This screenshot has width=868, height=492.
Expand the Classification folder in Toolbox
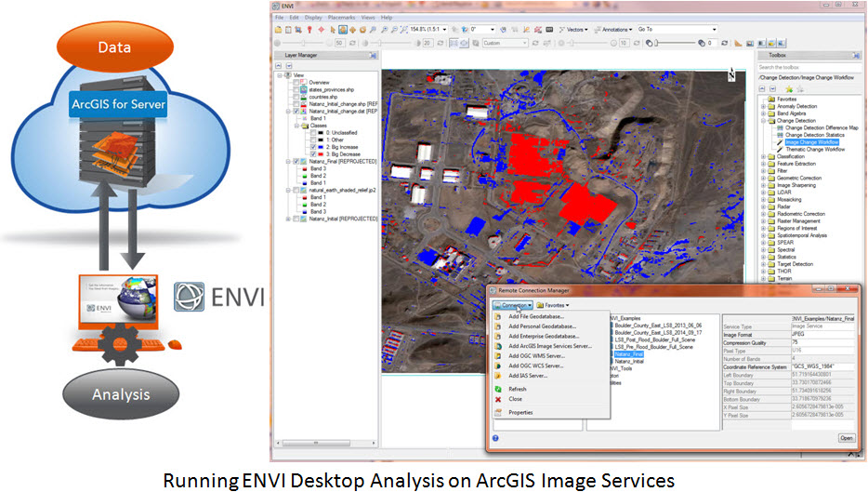click(x=763, y=157)
